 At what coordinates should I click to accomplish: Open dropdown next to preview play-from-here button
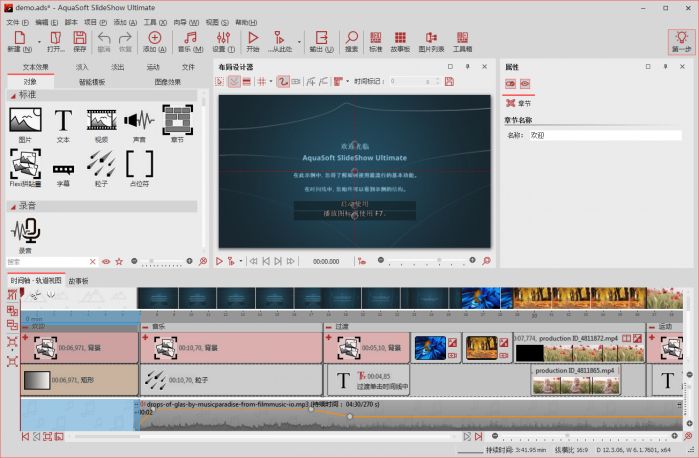[241, 261]
